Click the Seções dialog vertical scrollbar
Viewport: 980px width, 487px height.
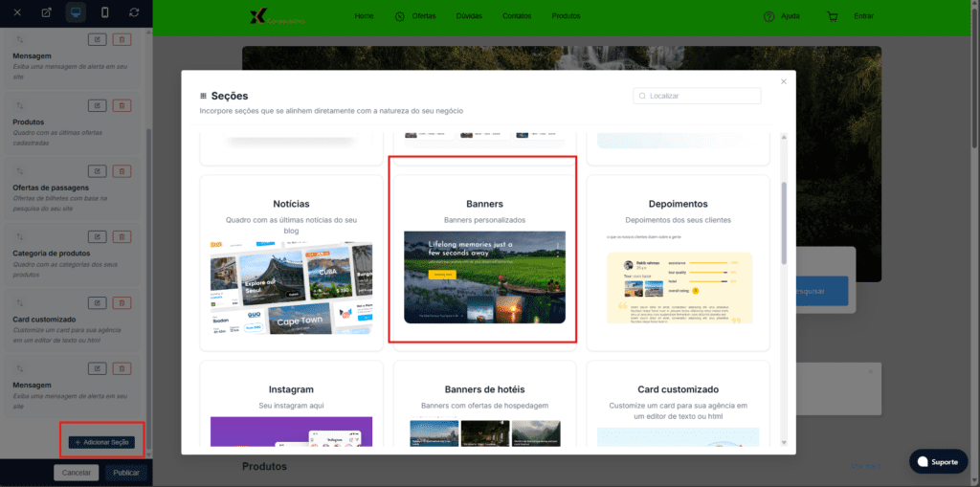pyautogui.click(x=785, y=223)
